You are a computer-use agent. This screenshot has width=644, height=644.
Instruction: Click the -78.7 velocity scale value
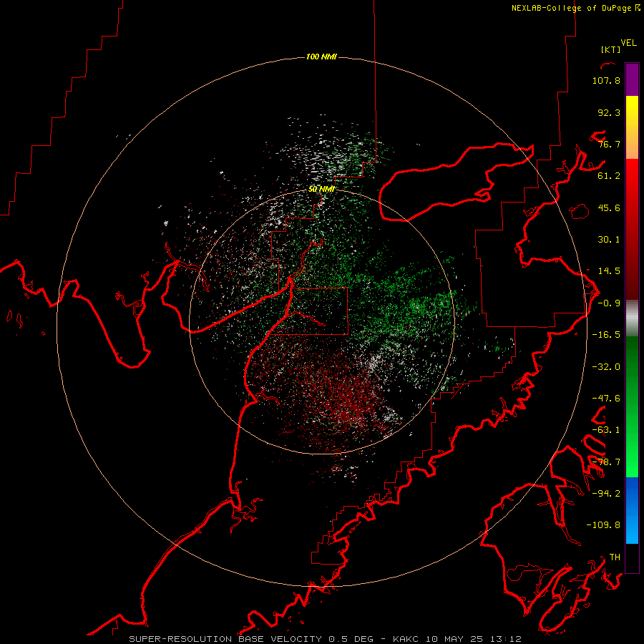point(606,462)
